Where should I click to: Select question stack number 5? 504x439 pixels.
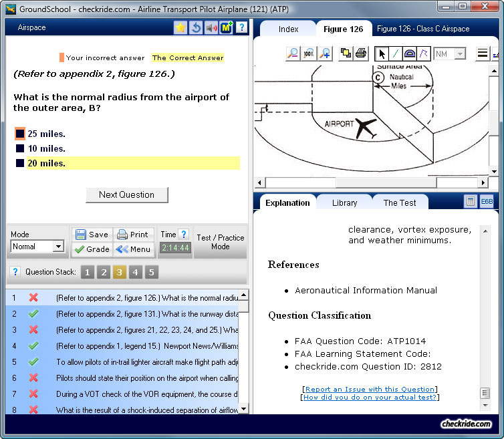click(151, 272)
